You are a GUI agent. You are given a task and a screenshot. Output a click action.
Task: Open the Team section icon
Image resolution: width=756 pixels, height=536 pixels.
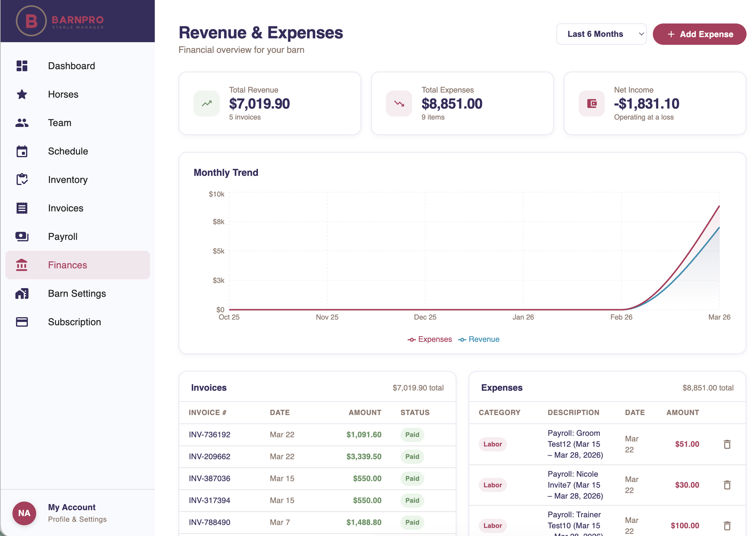pyautogui.click(x=21, y=123)
